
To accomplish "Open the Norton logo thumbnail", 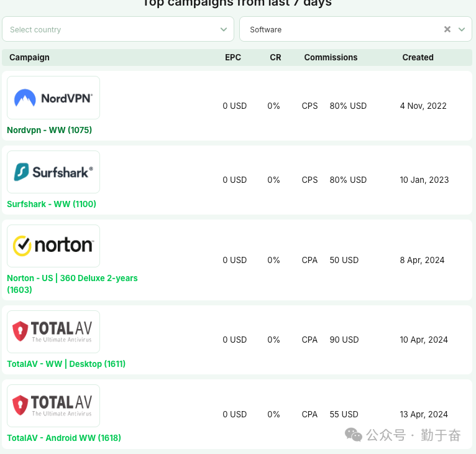I will point(53,246).
